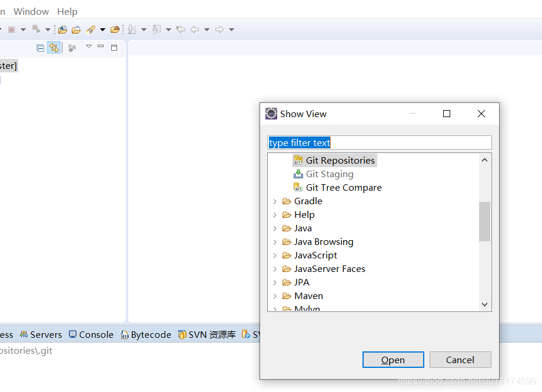Select Git Tree Compare in the view list
542x392 pixels.
coord(344,187)
